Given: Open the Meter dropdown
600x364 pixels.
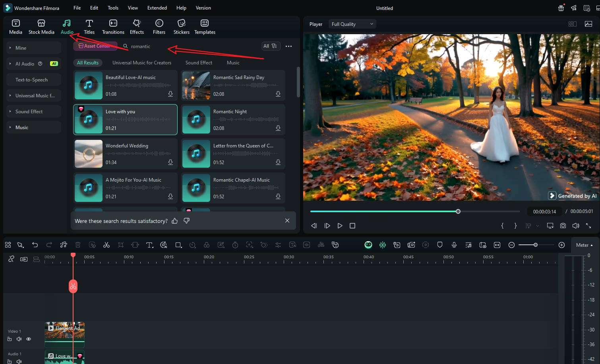Looking at the screenshot, I should coord(584,245).
